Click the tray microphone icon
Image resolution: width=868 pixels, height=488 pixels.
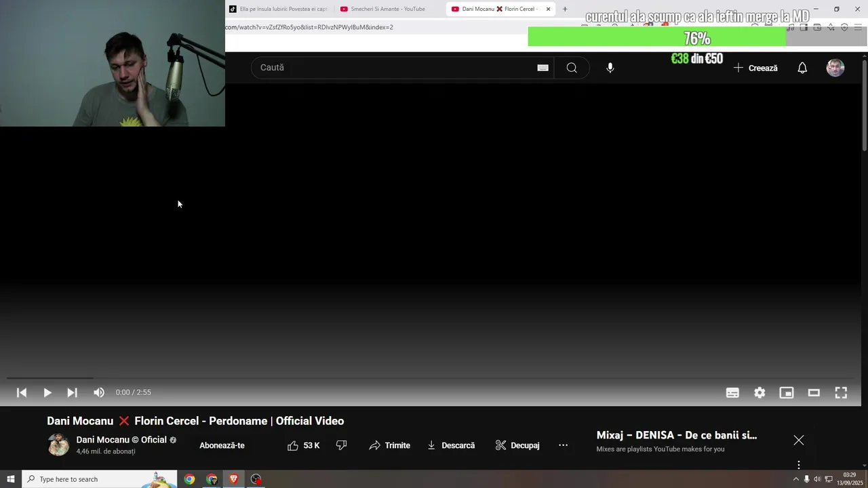[806, 479]
